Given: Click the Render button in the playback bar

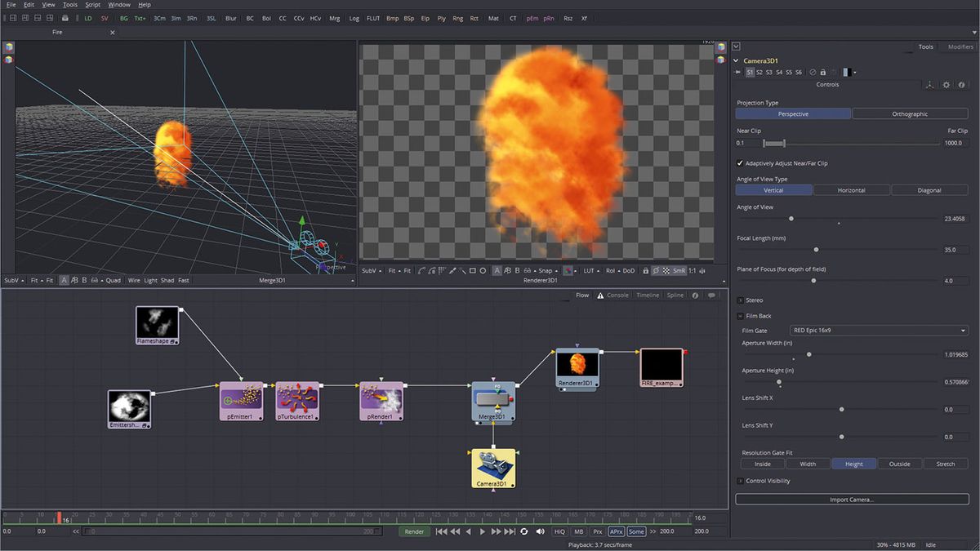Looking at the screenshot, I should click(413, 531).
